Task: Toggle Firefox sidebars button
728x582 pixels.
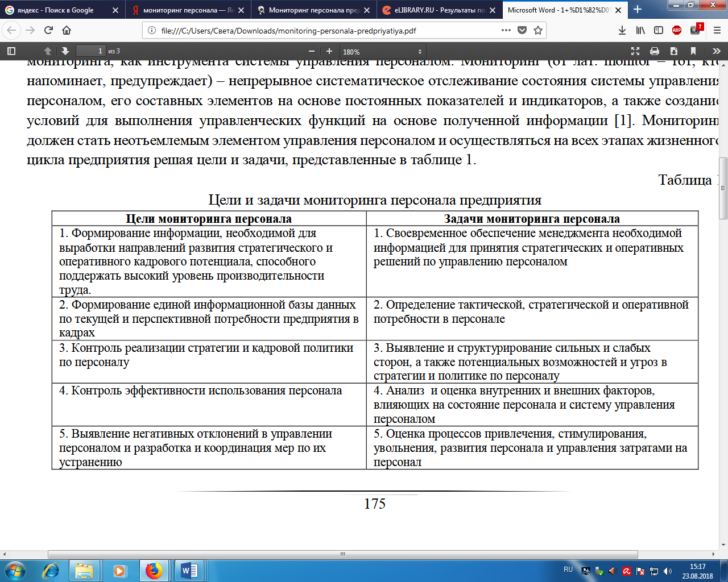Action: (659, 30)
